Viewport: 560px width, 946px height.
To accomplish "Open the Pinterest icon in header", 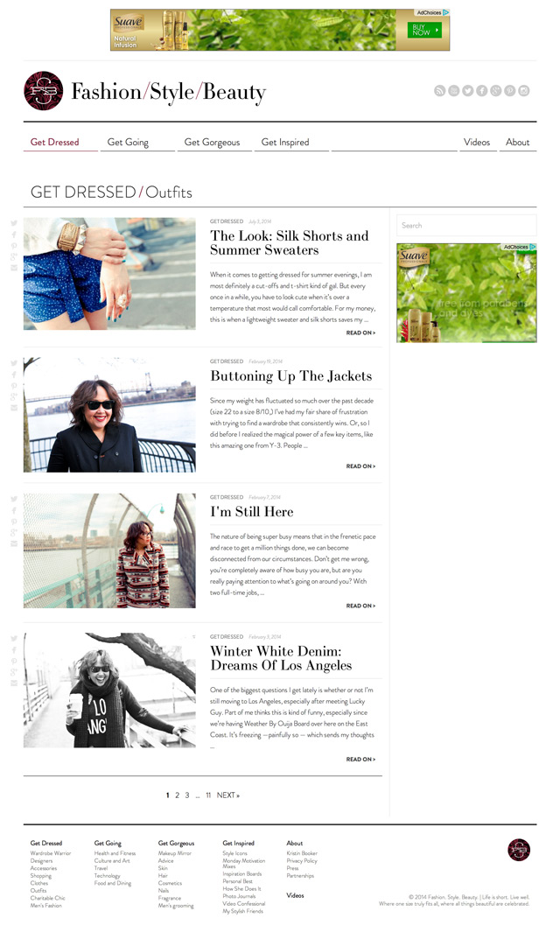I will 510,90.
